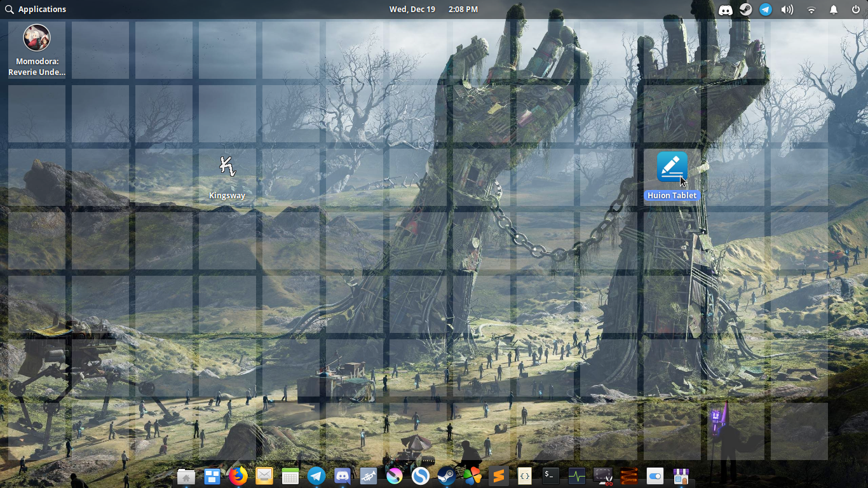868x488 pixels.
Task: Open the Wi-Fi network indicator
Action: pyautogui.click(x=811, y=10)
